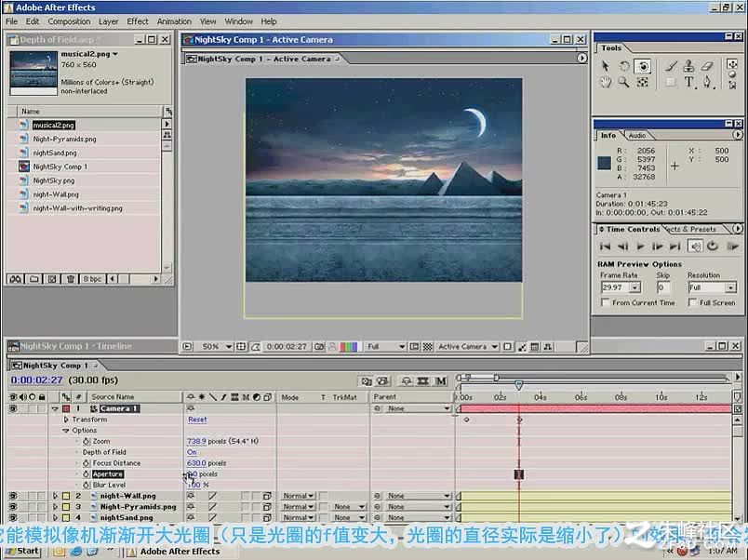
Task: Open the Frame Rate 29.97 dropdown
Action: click(634, 287)
